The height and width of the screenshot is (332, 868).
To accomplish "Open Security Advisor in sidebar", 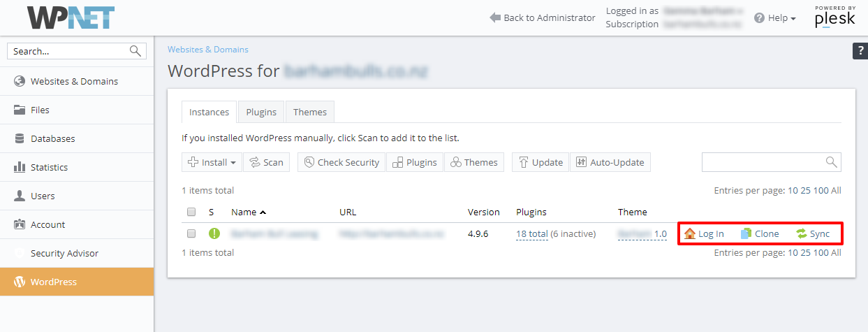I will (x=77, y=253).
